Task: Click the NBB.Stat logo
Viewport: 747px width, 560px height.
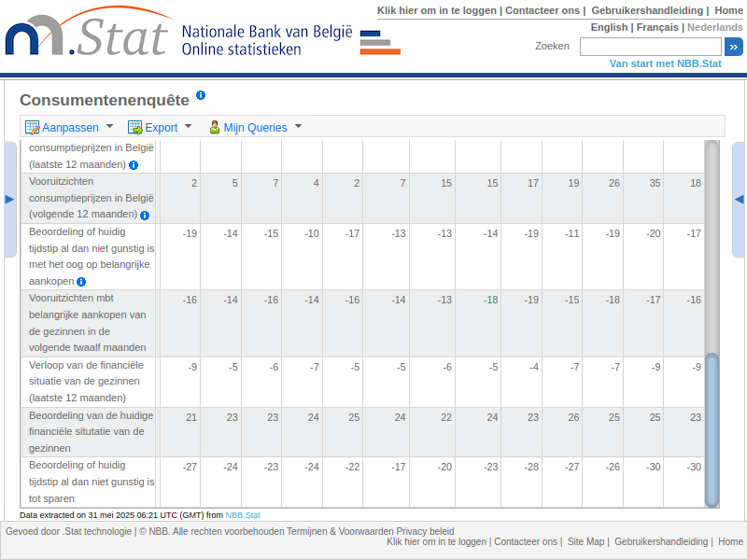Action: point(89,37)
